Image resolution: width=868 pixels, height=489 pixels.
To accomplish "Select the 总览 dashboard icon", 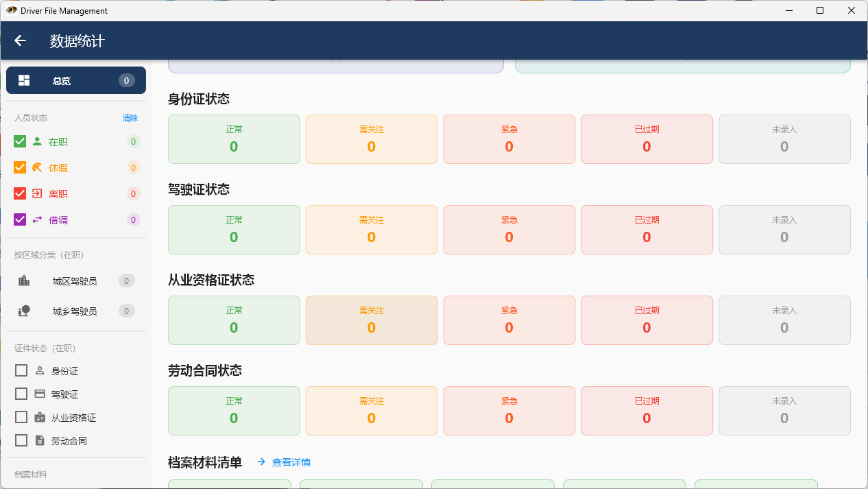I will pos(24,80).
